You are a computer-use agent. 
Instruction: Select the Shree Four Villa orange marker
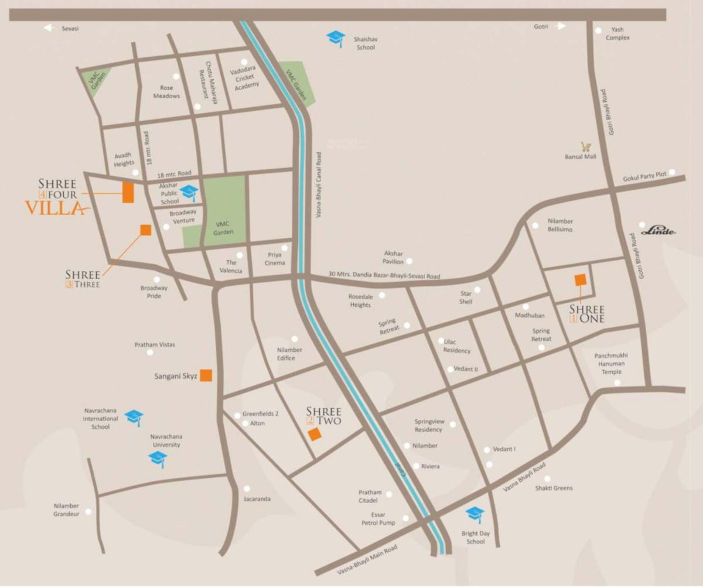point(128,192)
